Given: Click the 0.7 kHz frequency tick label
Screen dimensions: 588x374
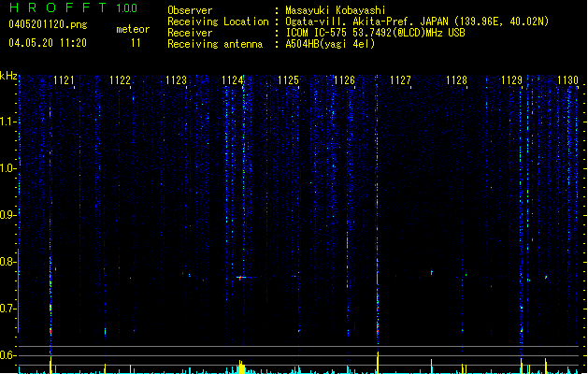Looking at the screenshot, I should 7,309.
